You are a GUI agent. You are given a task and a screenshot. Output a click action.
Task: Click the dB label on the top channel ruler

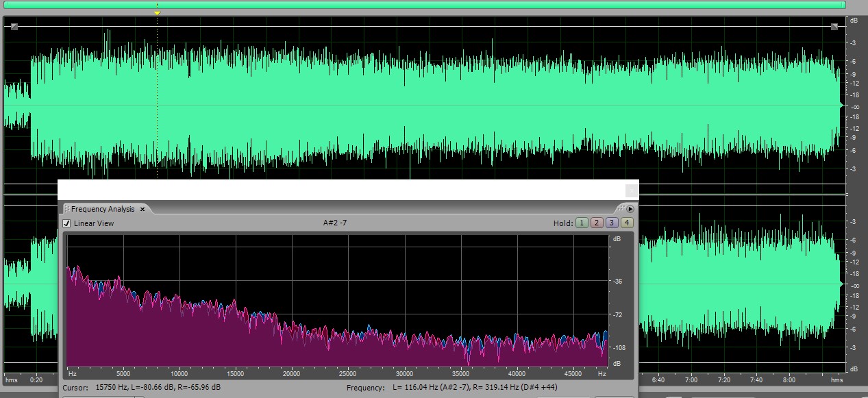pyautogui.click(x=854, y=21)
